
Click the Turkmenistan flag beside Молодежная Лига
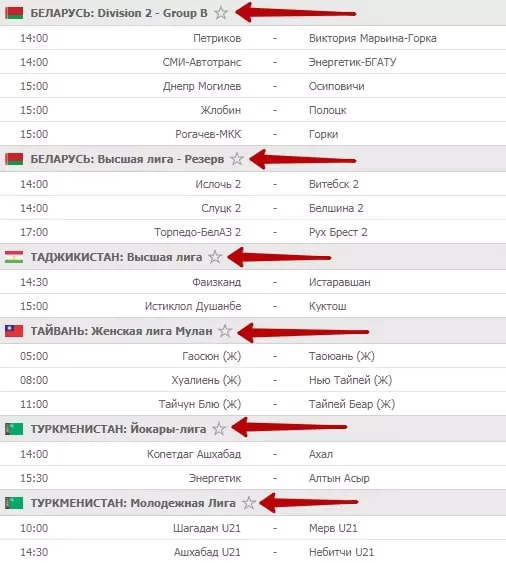point(14,503)
